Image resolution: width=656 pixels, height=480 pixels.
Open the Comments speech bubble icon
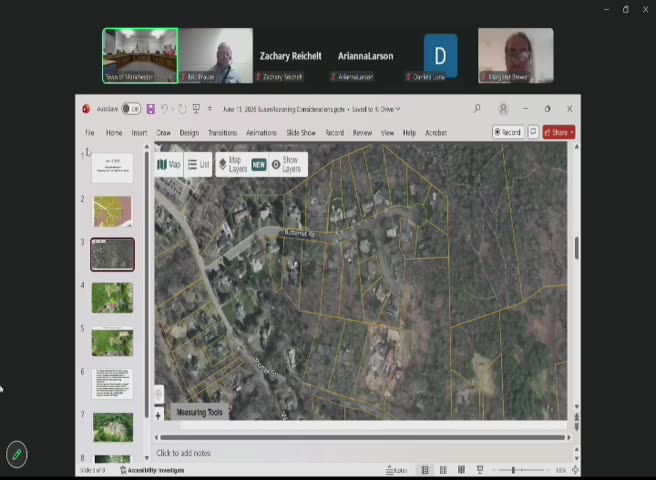click(533, 132)
